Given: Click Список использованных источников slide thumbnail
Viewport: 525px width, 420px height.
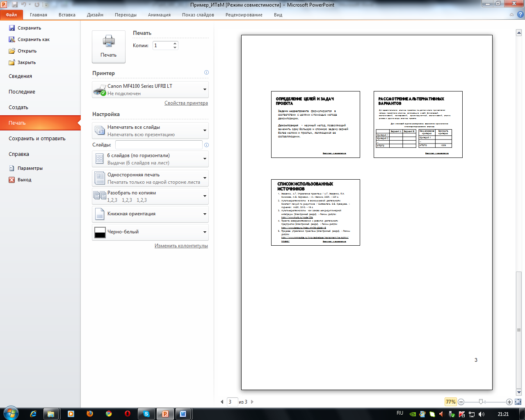Looking at the screenshot, I should tap(315, 212).
